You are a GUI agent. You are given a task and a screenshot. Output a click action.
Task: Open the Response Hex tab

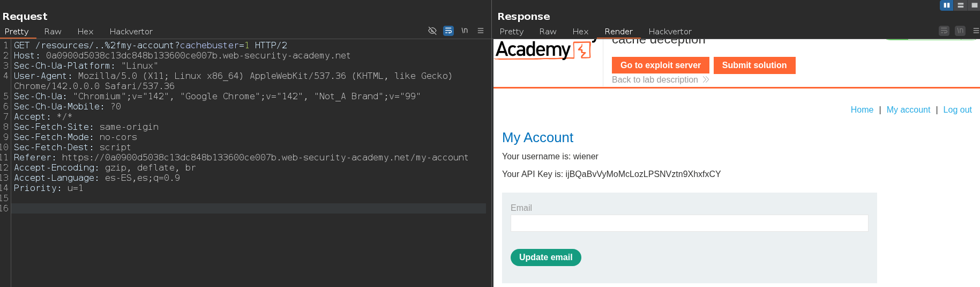[x=580, y=32]
